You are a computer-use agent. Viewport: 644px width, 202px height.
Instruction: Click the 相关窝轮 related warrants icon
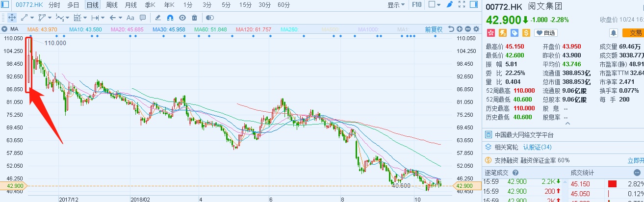click(489, 147)
